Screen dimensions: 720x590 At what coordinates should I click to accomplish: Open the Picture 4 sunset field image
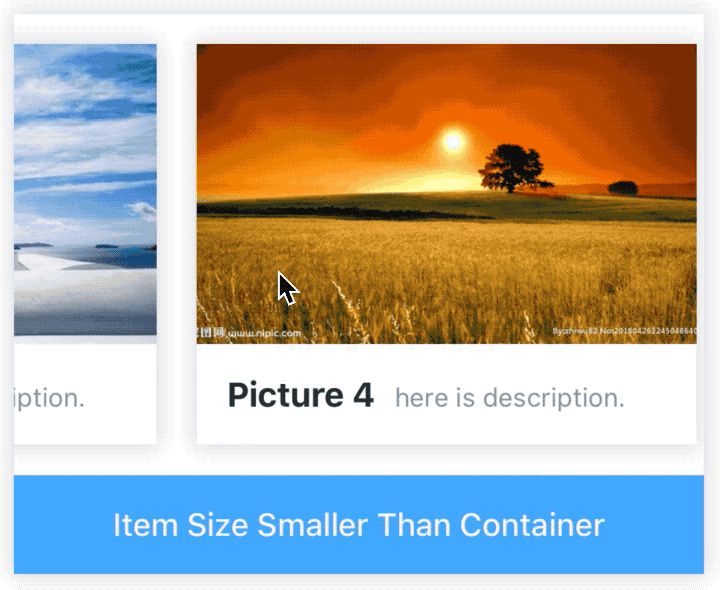pyautogui.click(x=446, y=194)
